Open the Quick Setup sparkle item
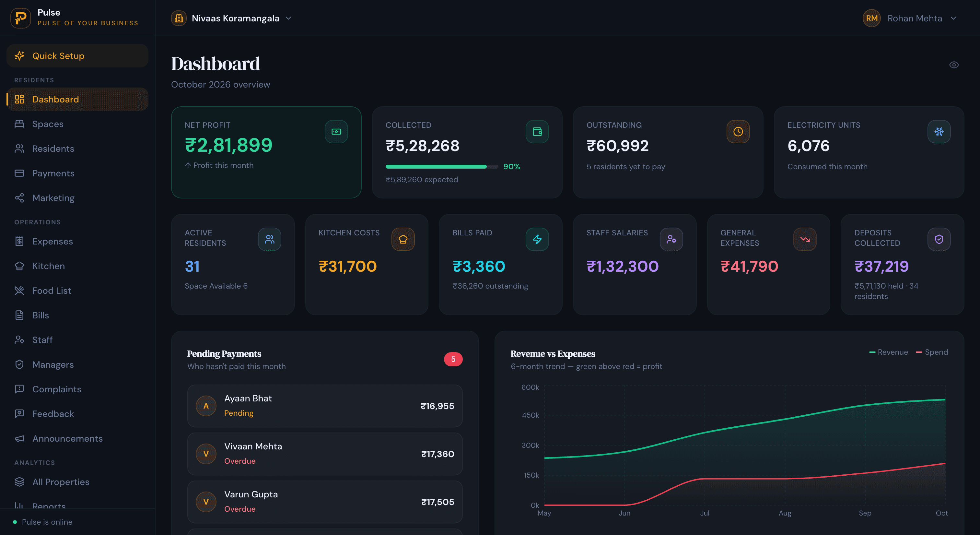The height and width of the screenshot is (535, 980). click(x=77, y=56)
